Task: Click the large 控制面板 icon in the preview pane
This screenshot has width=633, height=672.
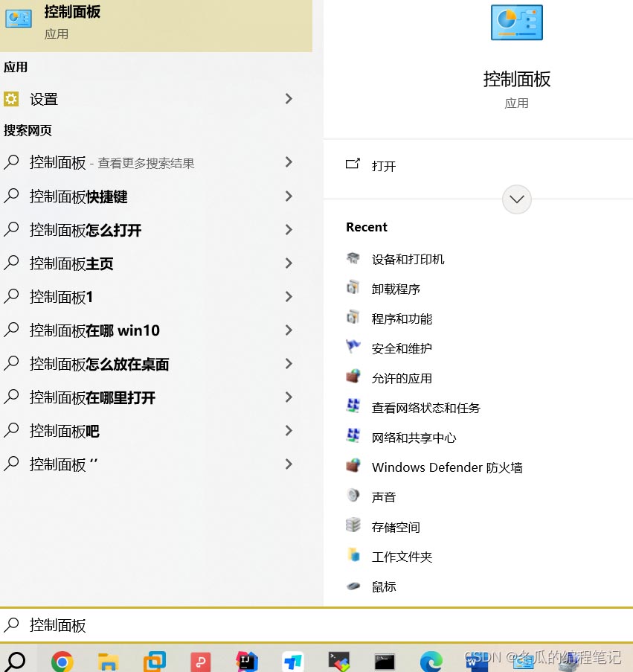Action: 517,23
